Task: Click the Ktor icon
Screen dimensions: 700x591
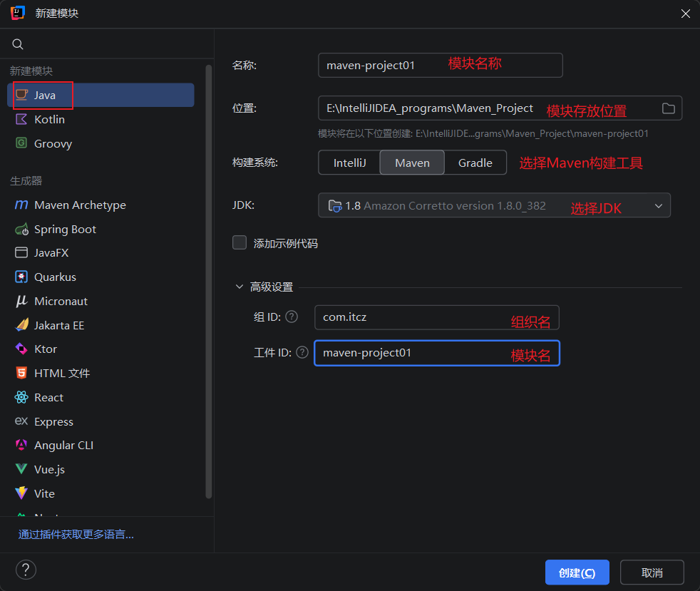Action: (21, 349)
